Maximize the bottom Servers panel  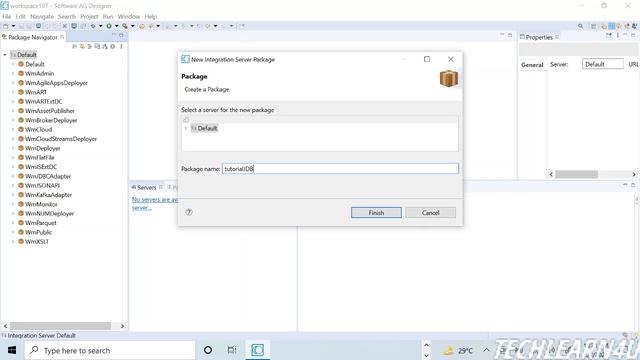point(633,185)
